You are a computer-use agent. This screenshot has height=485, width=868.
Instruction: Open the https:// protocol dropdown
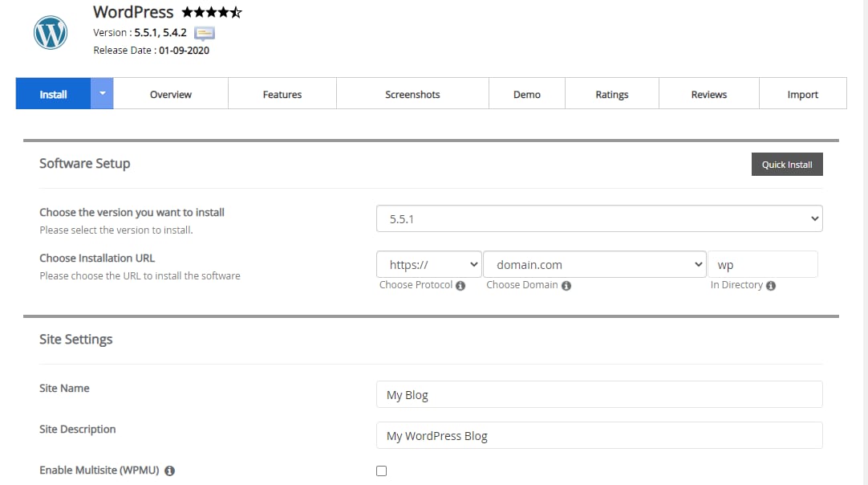[x=428, y=265]
